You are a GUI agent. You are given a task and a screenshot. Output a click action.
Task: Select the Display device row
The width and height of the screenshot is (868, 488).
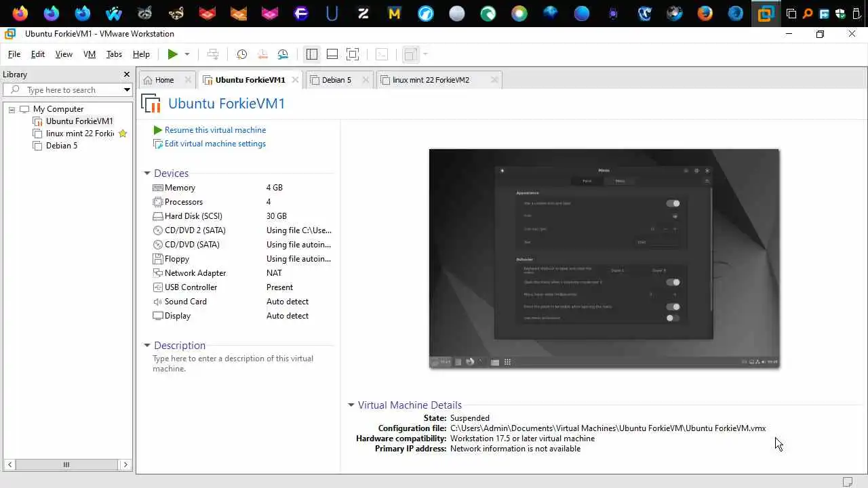[x=241, y=316]
